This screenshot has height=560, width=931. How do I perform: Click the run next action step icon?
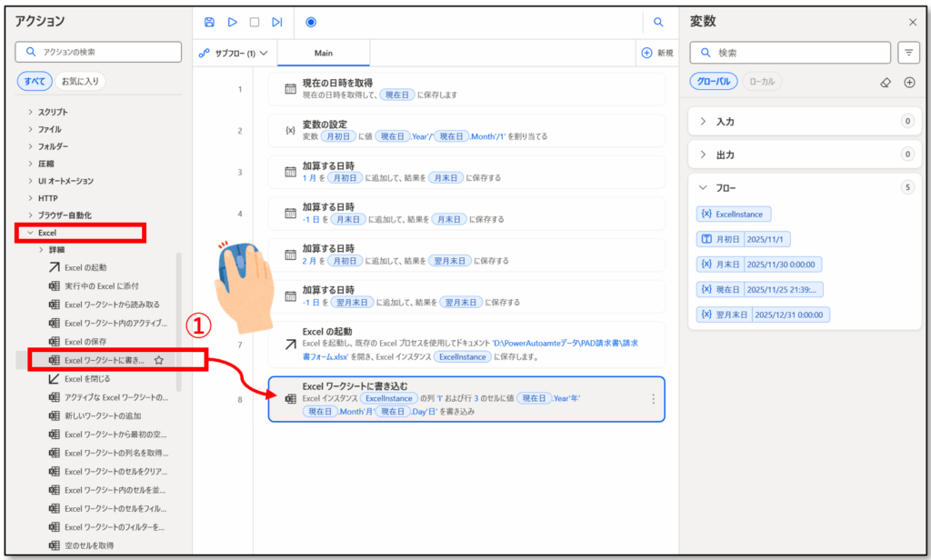coord(277,22)
